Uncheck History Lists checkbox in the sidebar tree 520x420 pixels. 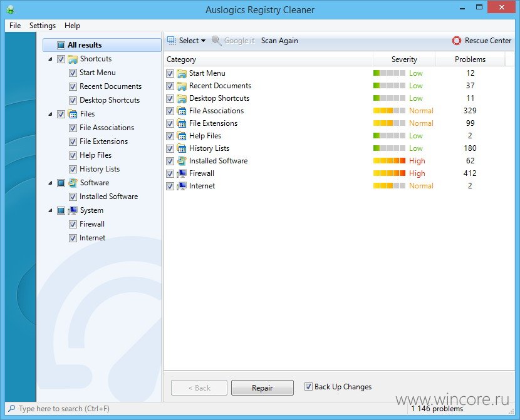coord(73,169)
